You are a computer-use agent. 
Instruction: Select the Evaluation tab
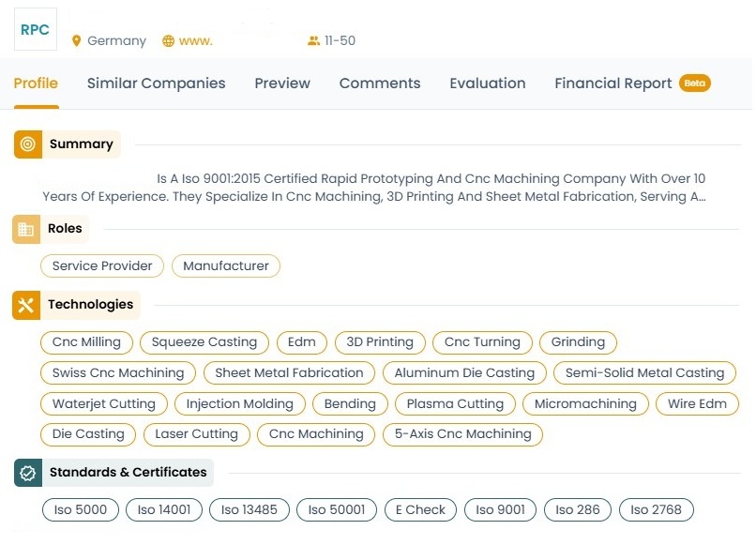point(487,83)
